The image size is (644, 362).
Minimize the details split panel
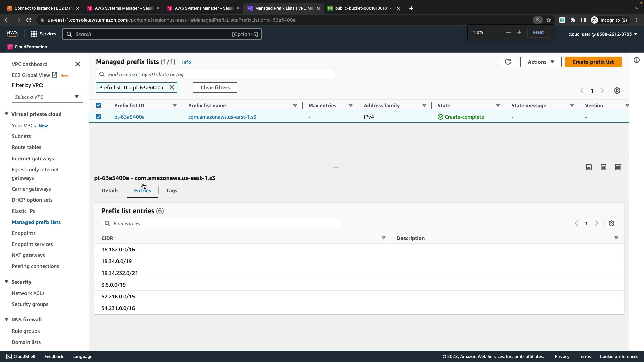coord(589,167)
